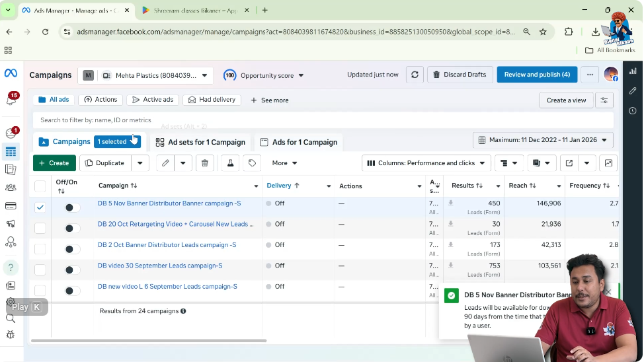Screen dimensions: 644x362
Task: Open the megaphone advertising icon in sidebar
Action: pos(11,224)
